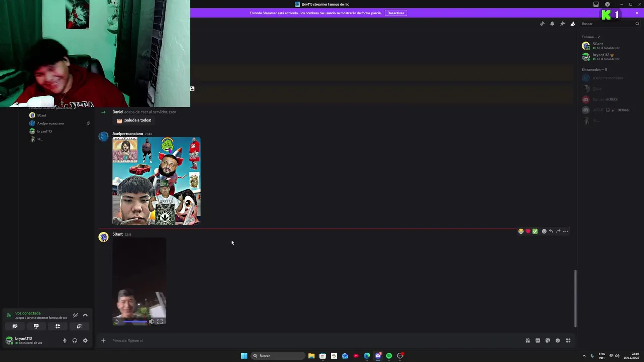
Task: Open Axelperroanciano's collage image
Action: (x=156, y=181)
